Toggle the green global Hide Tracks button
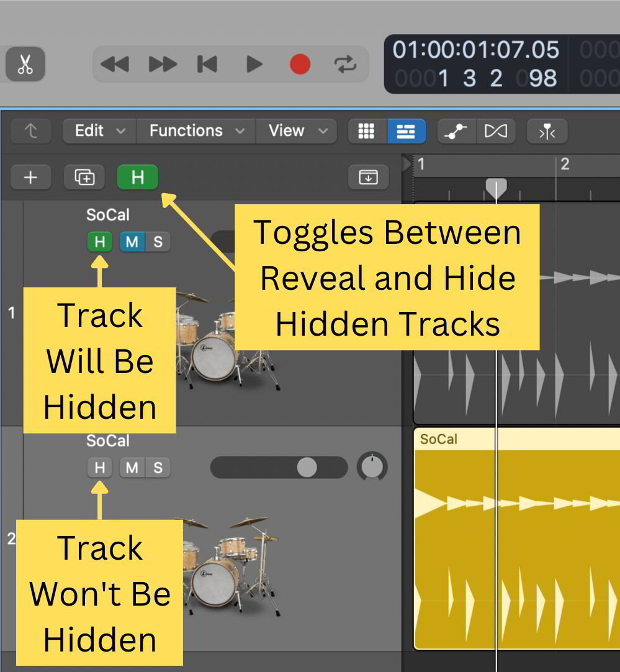The height and width of the screenshot is (672, 620). coord(137,177)
